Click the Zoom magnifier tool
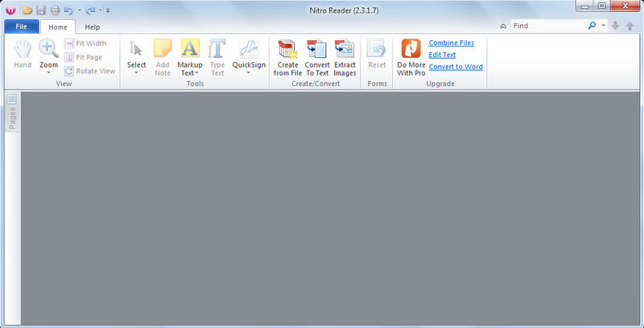 49,49
